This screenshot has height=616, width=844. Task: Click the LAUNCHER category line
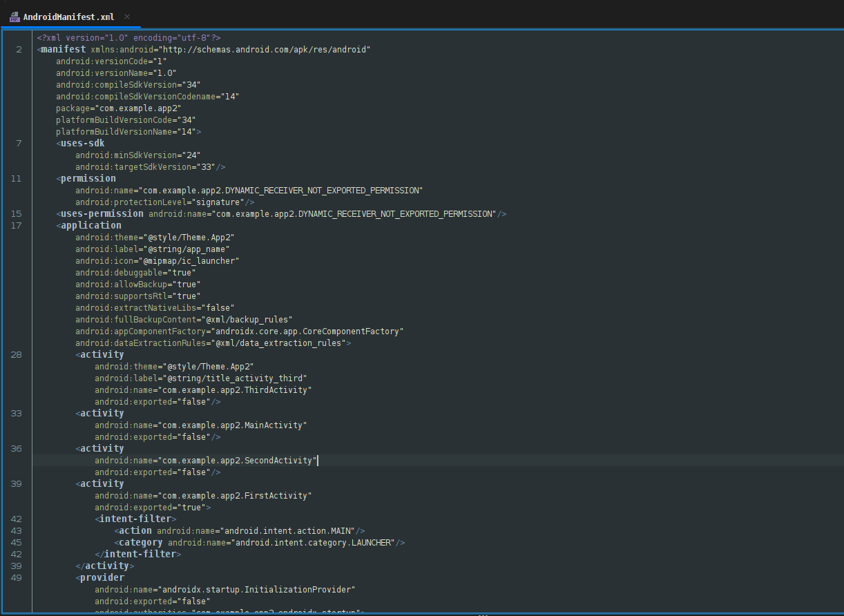pyautogui.click(x=260, y=543)
